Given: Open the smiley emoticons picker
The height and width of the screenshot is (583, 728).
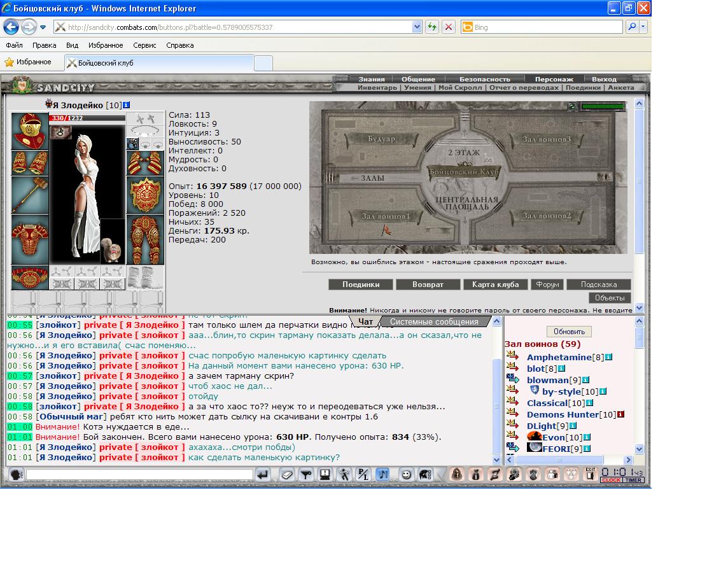Looking at the screenshot, I should click(x=406, y=474).
